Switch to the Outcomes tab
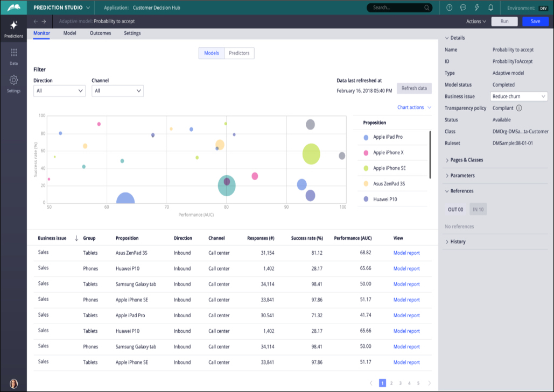Viewport: 554px width, 392px height. point(100,33)
